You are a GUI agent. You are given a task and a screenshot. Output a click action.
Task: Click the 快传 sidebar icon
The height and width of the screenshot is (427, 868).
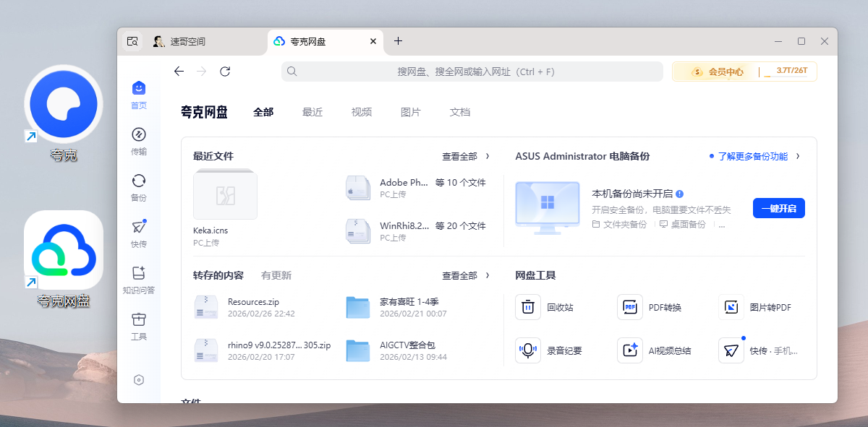[139, 228]
